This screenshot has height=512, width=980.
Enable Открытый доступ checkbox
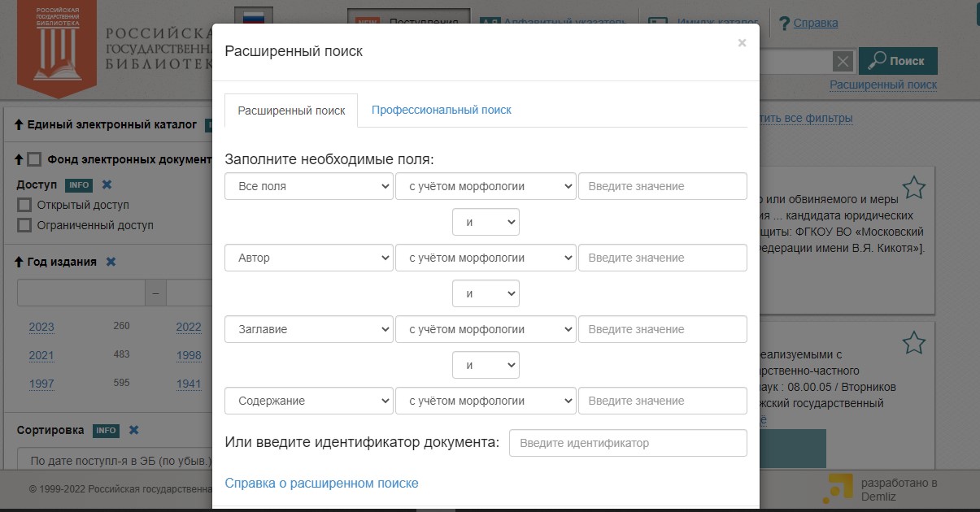tap(24, 205)
